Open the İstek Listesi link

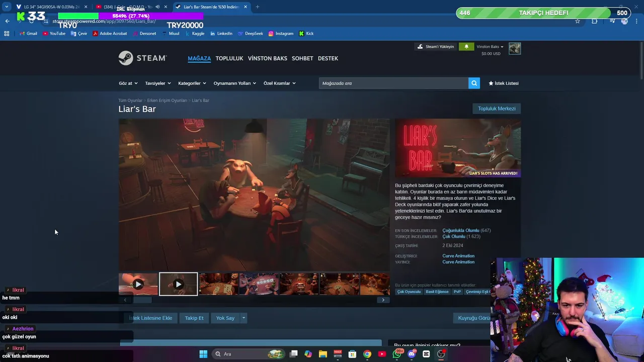point(504,83)
